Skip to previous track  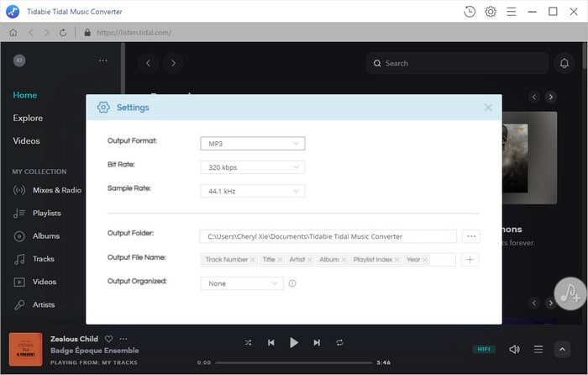271,343
